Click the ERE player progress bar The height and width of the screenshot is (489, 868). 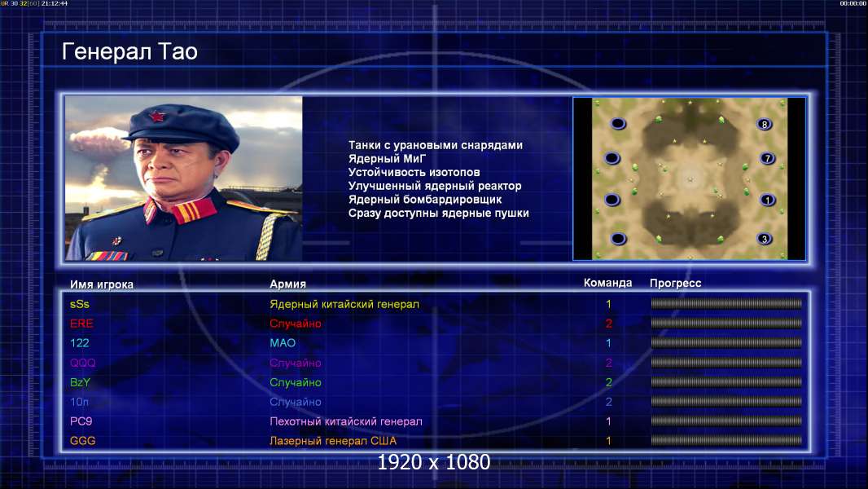pos(726,323)
